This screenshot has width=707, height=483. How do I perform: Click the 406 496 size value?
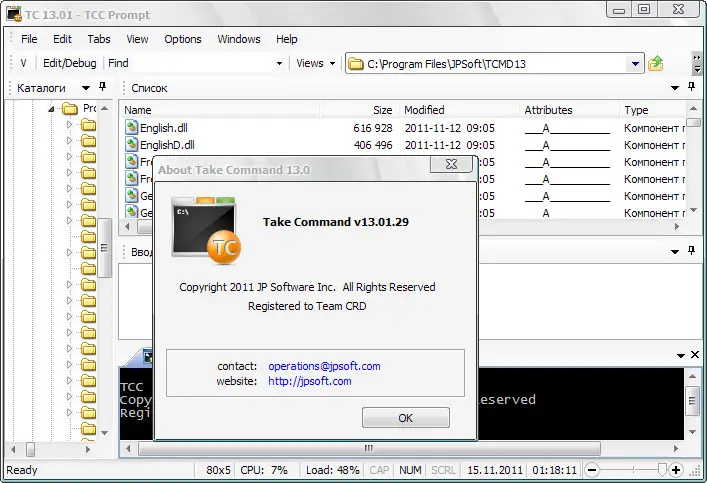[x=372, y=145]
